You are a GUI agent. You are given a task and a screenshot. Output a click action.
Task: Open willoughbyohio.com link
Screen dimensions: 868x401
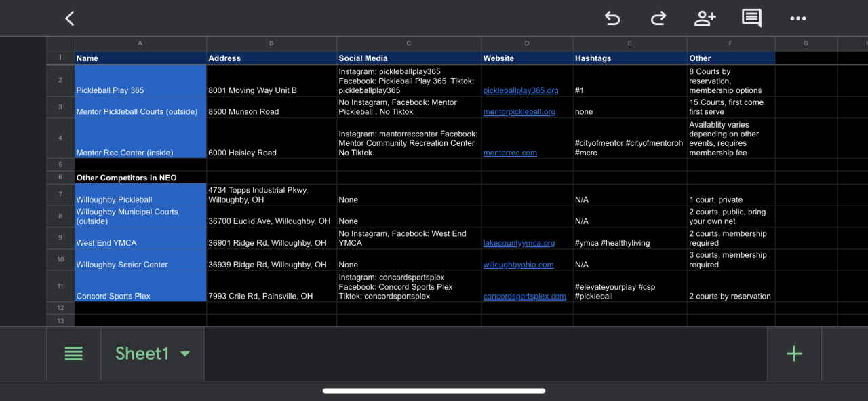click(x=518, y=265)
